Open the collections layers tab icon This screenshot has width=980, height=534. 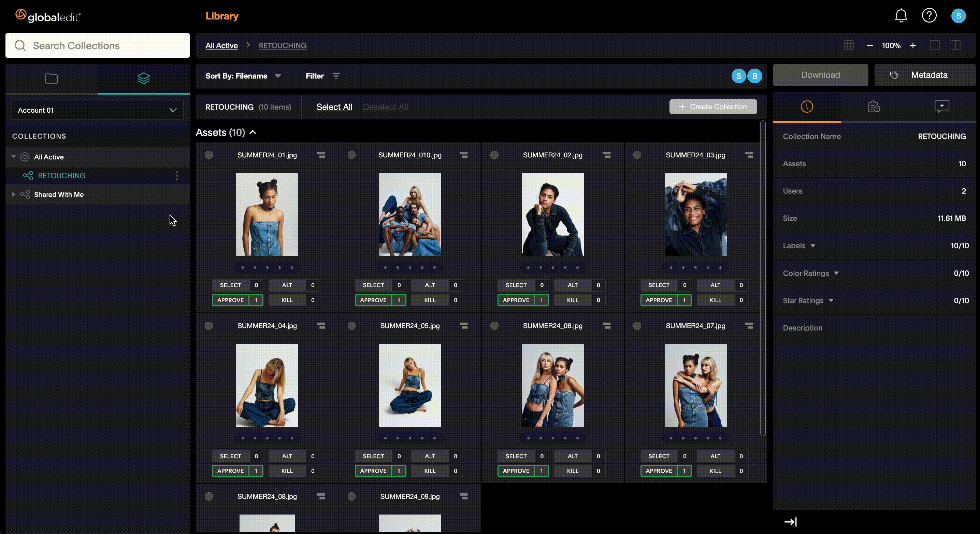point(143,79)
